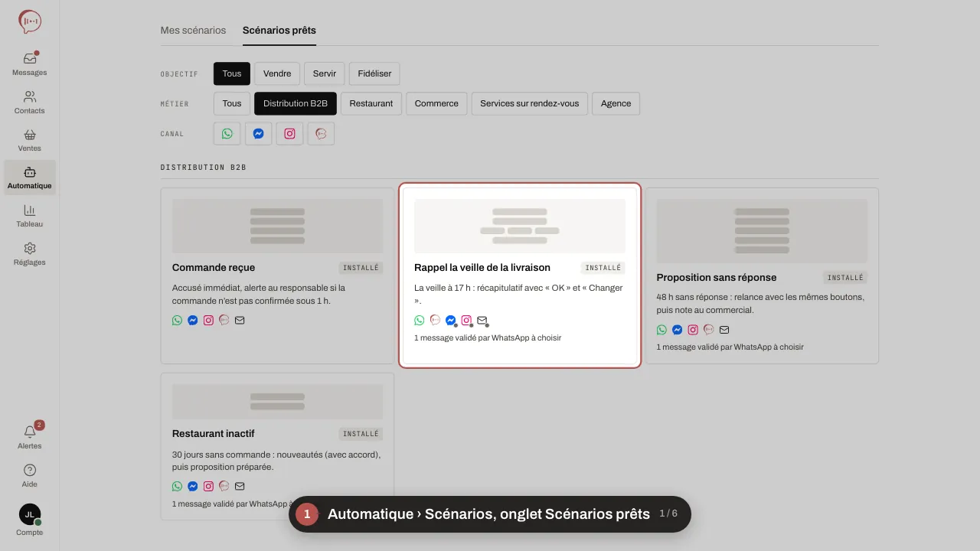Open the Tableau chart section

coord(30,216)
